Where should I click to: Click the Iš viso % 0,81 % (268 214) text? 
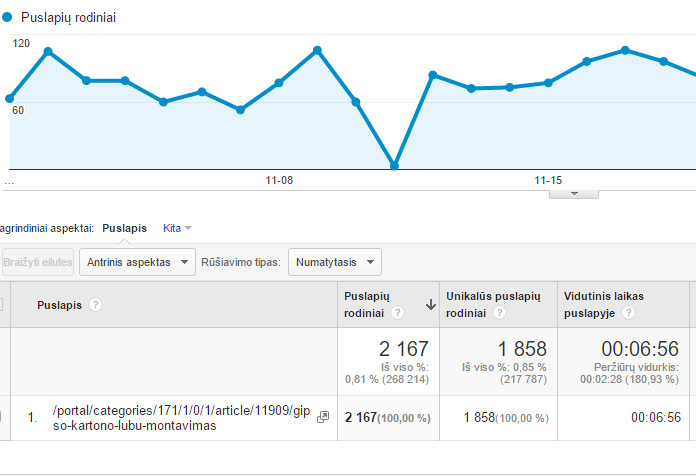pyautogui.click(x=387, y=373)
